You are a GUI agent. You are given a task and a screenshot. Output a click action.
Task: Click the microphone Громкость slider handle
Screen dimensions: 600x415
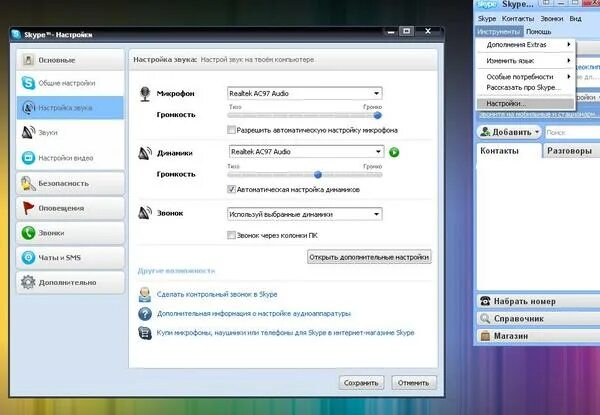tap(377, 115)
